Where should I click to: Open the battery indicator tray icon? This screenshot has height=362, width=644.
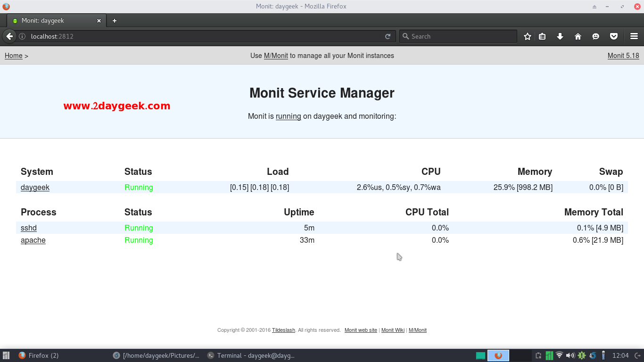coord(603,355)
